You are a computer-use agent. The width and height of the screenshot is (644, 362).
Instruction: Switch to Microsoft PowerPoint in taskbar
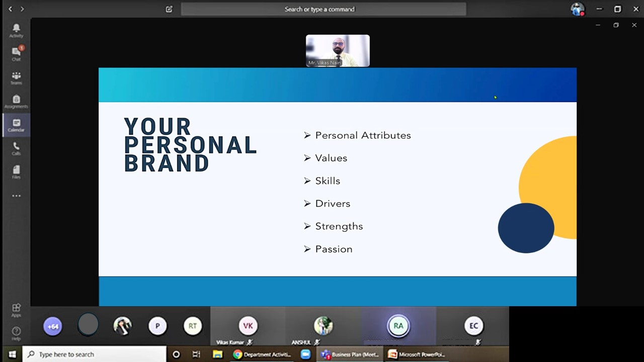(x=417, y=354)
